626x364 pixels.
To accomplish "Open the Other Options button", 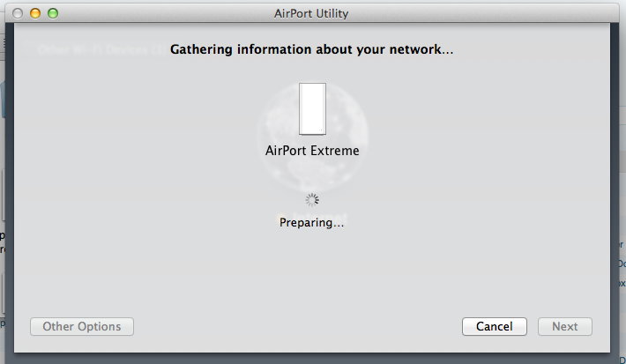I will (82, 326).
